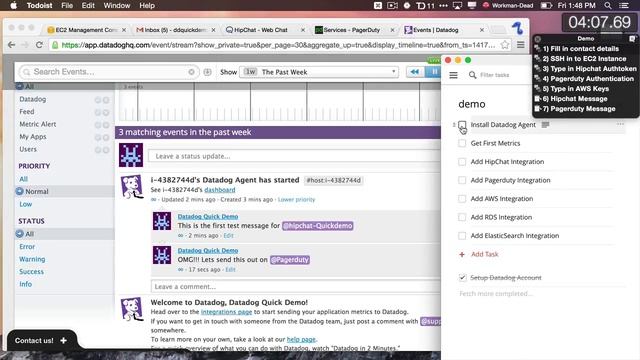Click Add Task in Todoist
This screenshot has width=640, height=360.
484,254
